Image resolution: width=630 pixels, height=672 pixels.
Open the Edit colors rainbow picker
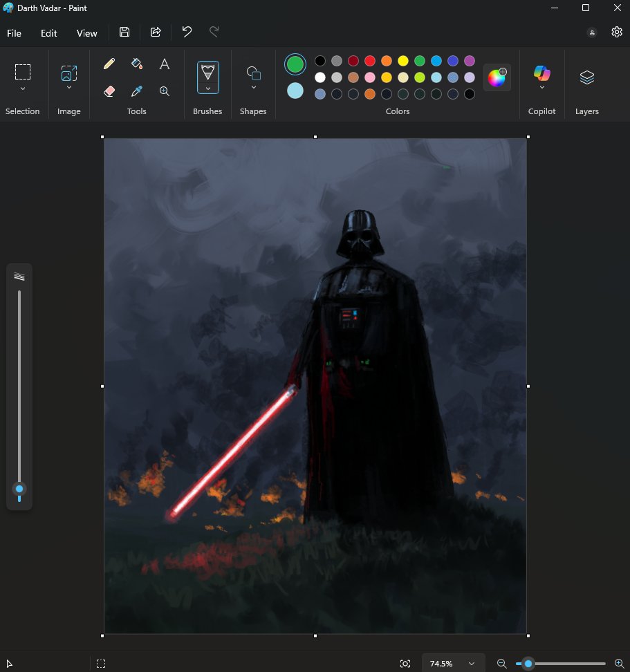(497, 77)
